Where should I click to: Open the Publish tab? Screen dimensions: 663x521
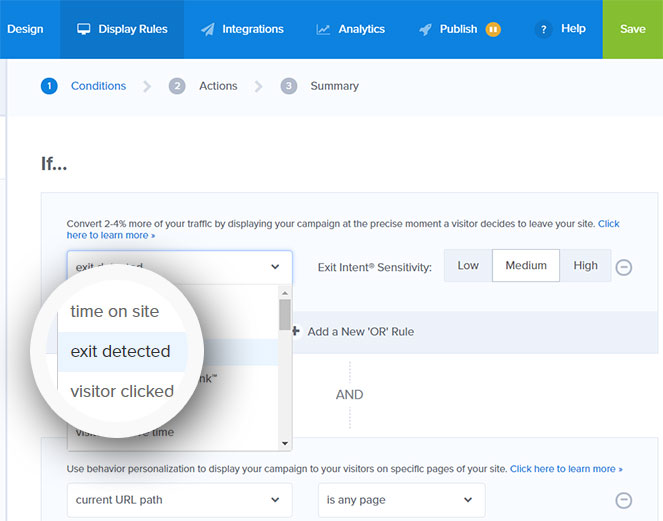click(x=460, y=29)
